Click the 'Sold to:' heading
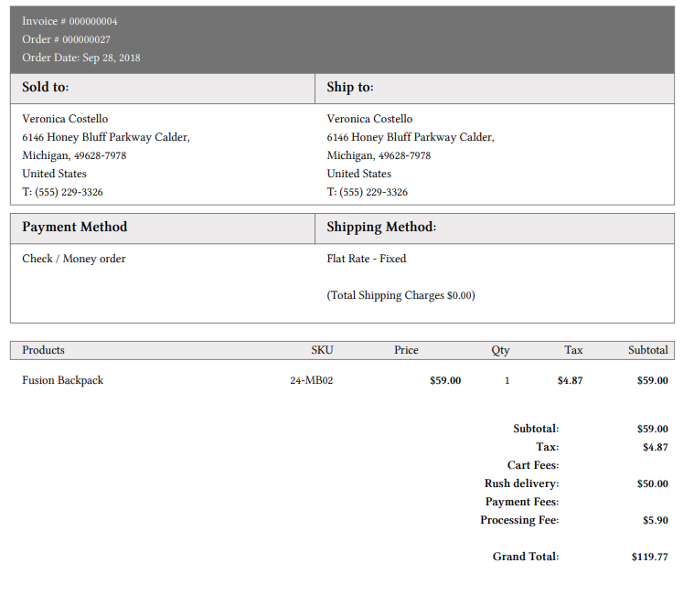 pyautogui.click(x=46, y=87)
